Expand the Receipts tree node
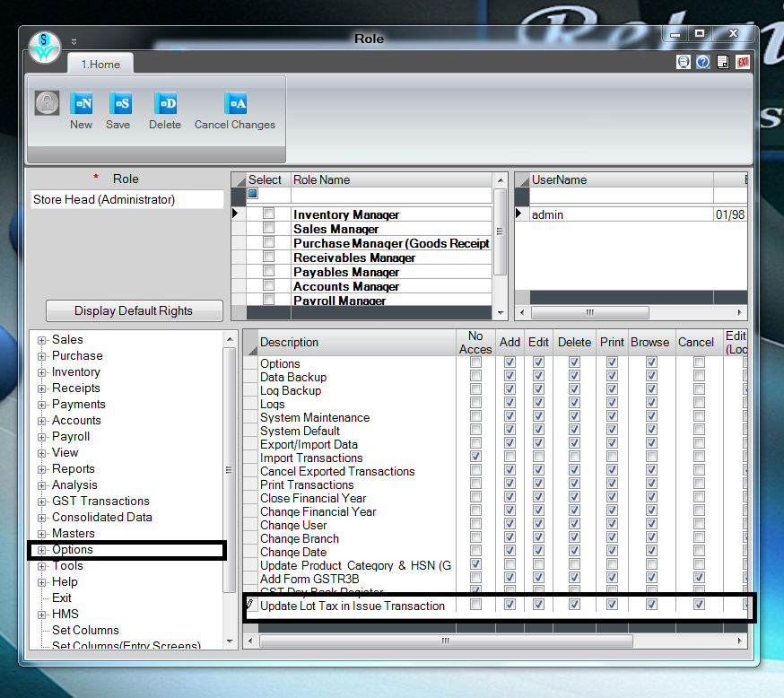 (x=41, y=388)
